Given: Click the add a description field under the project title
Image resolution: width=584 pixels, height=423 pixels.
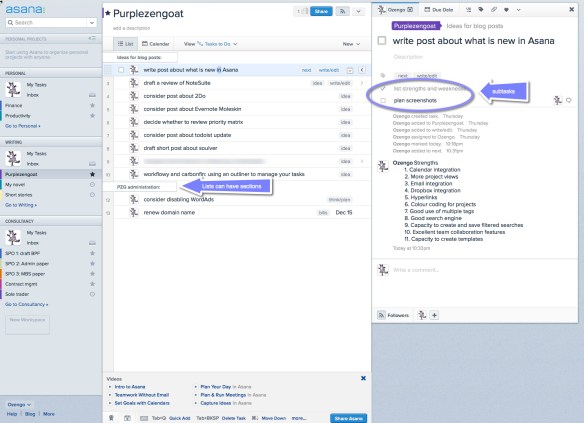Looking at the screenshot, I should 131,28.
